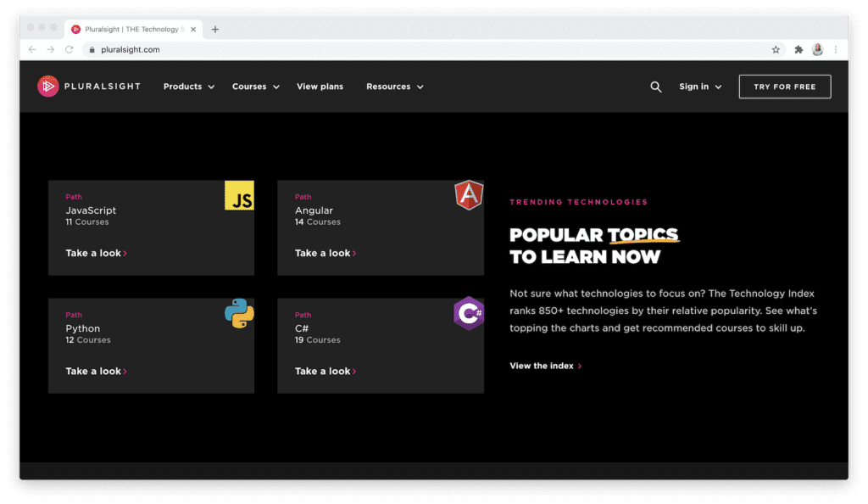
Task: Open the Sign in dropdown
Action: (x=700, y=87)
